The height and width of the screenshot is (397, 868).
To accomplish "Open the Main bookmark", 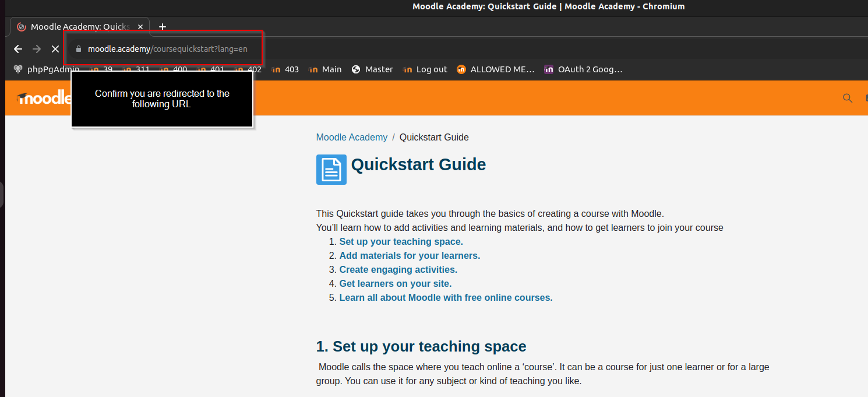I will point(325,69).
